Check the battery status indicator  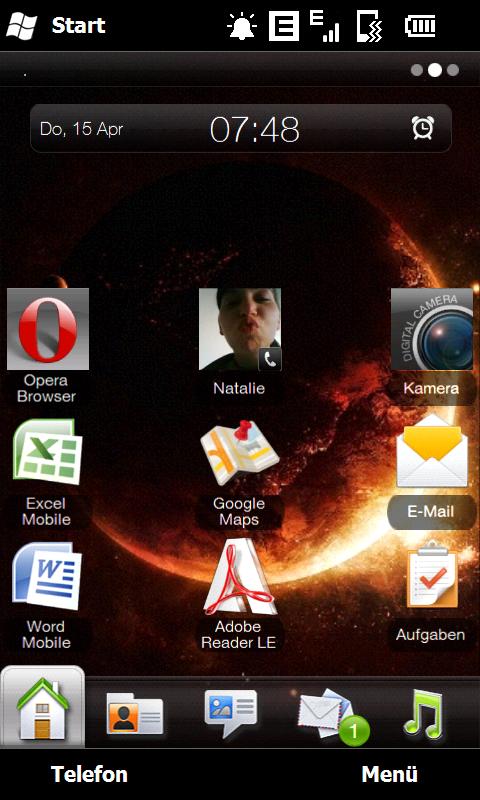click(420, 26)
